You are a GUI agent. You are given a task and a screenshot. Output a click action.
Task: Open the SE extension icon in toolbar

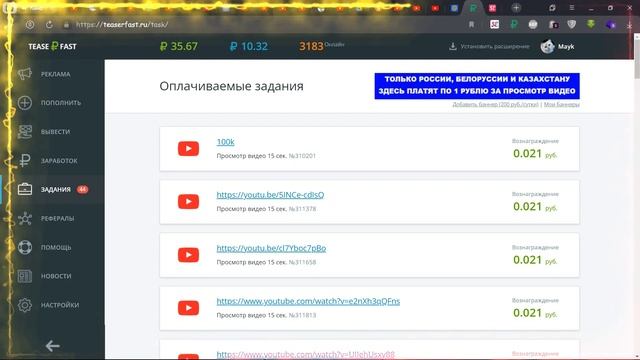click(x=494, y=24)
